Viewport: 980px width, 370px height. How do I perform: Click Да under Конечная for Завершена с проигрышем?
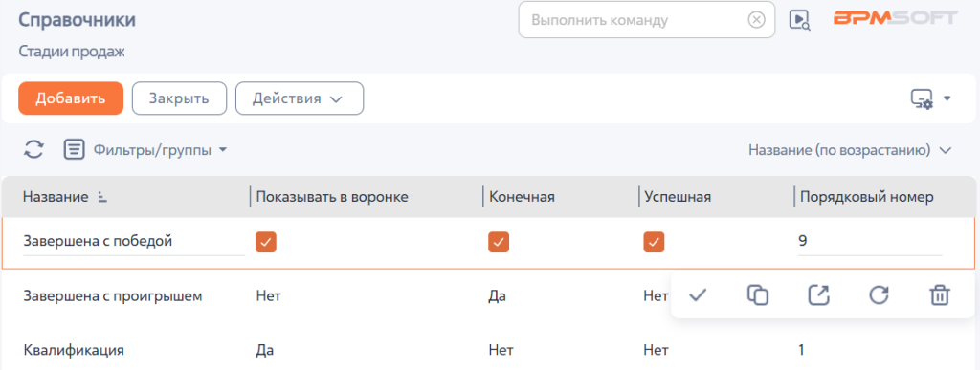[x=497, y=295]
